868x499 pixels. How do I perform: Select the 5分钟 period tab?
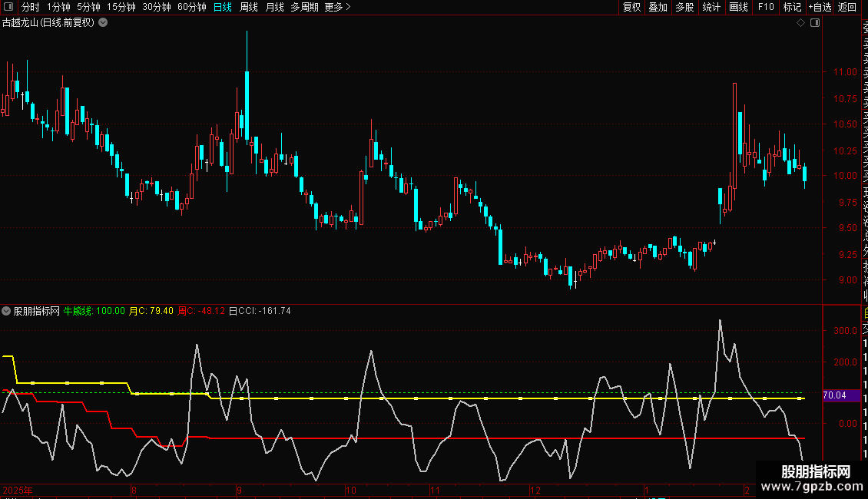click(88, 7)
